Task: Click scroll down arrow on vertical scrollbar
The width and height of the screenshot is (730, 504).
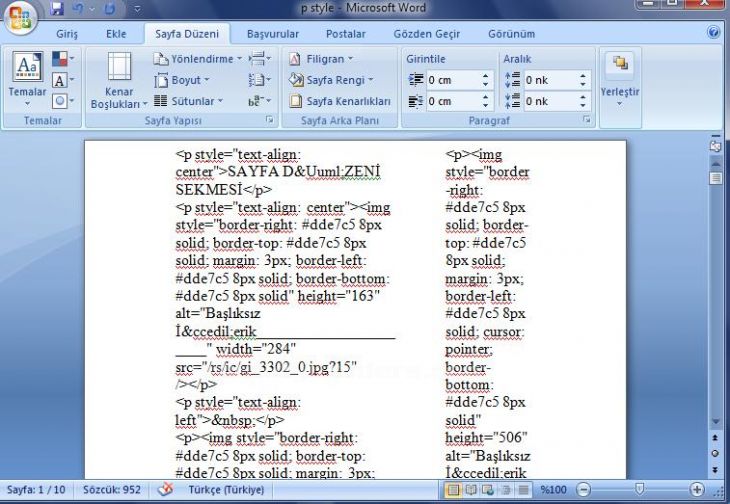Action: tap(716, 422)
